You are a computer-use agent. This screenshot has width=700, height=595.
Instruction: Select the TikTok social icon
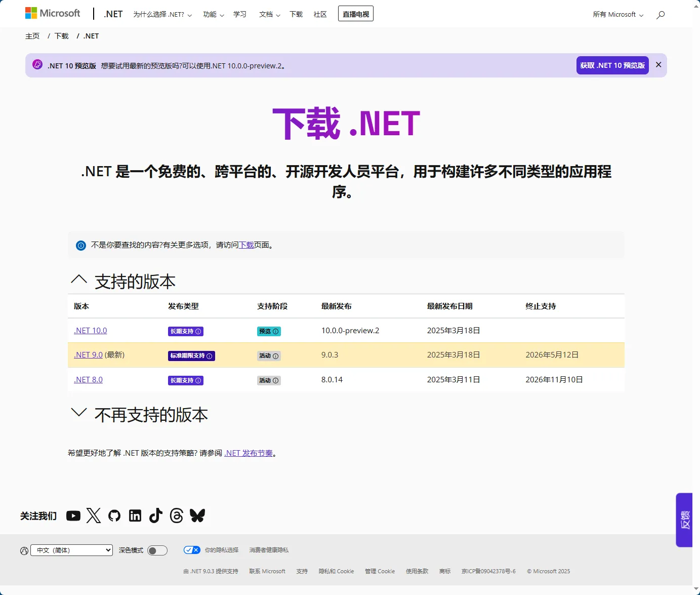[155, 515]
